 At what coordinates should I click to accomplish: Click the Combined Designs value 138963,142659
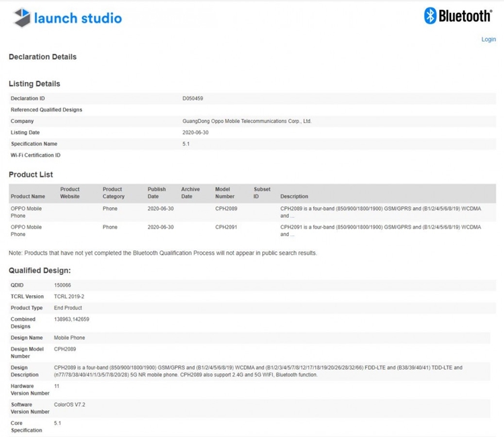[71, 319]
